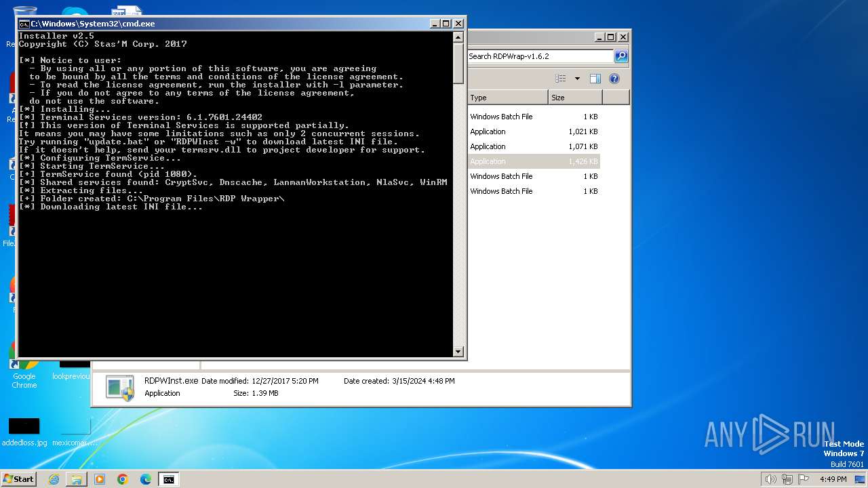Focus the Search RDPWrap-v1.6.2 field

pyautogui.click(x=540, y=56)
